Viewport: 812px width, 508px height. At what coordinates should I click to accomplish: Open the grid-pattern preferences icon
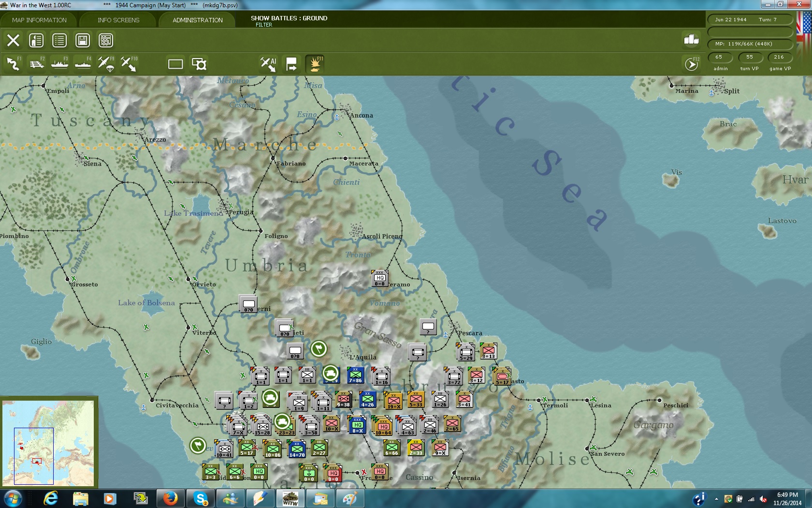tap(106, 40)
